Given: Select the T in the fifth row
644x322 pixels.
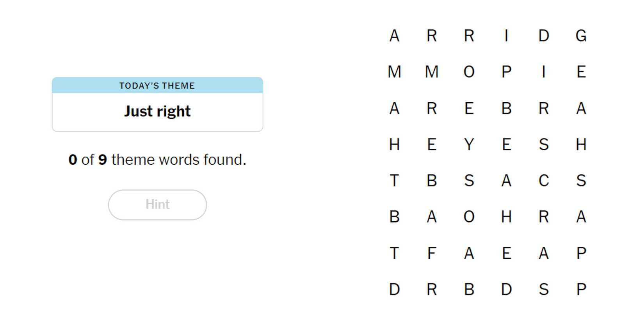Looking at the screenshot, I should (394, 181).
